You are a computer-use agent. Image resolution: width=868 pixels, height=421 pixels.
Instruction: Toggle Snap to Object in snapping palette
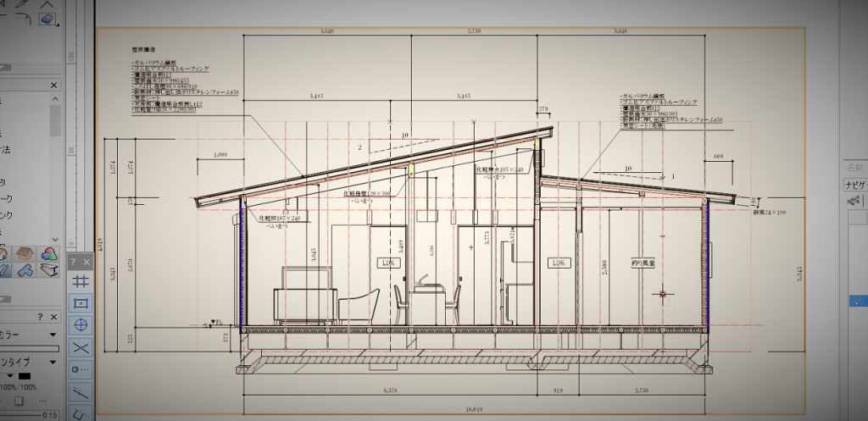(81, 302)
